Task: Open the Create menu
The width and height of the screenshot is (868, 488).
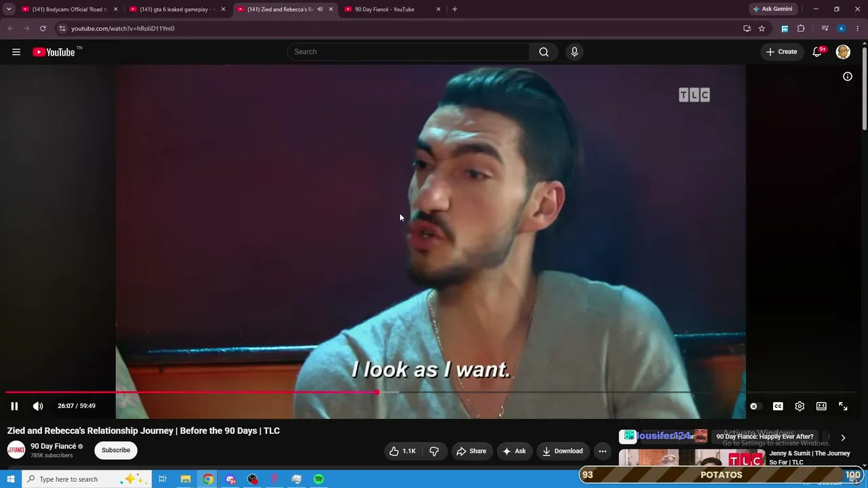Action: pos(782,52)
